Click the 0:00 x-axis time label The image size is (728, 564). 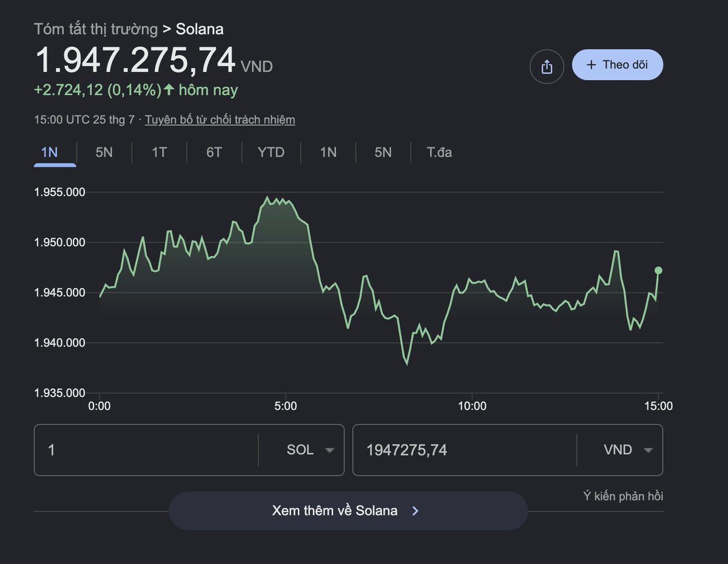99,406
